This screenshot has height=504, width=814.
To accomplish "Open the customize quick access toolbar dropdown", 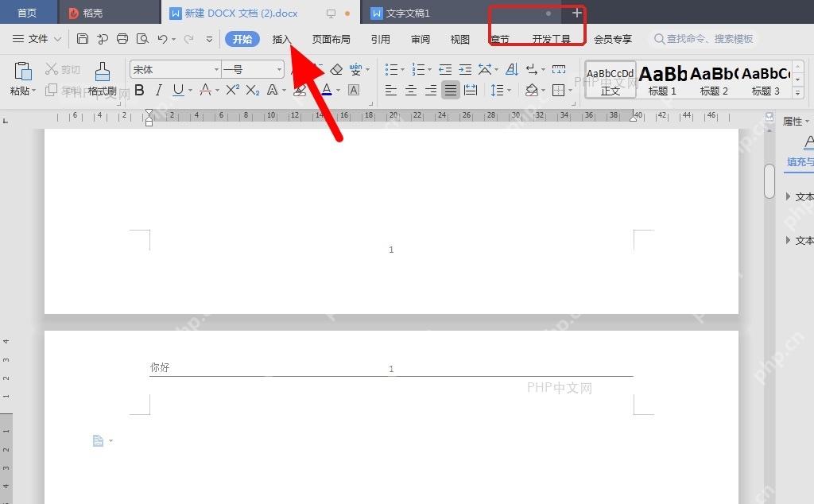I will coord(209,39).
